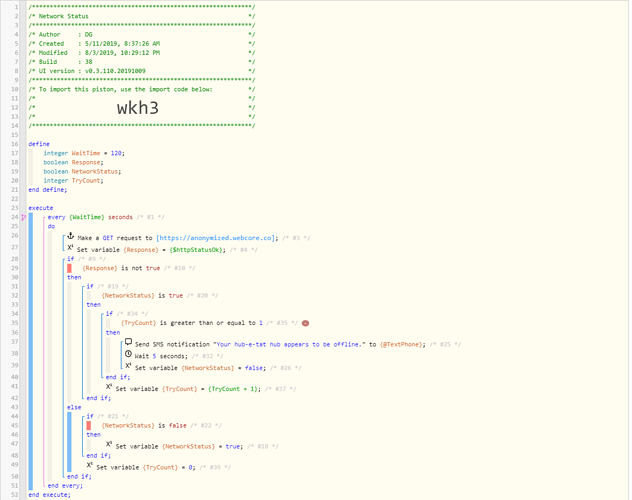Click the if keyword with comment #21
This screenshot has height=500, width=632.
(x=90, y=416)
